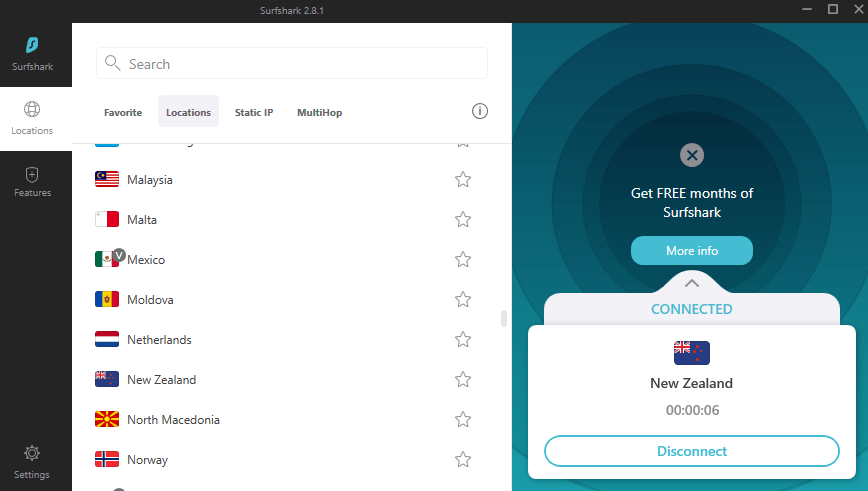
Task: Expand the connection panel chevron
Action: tap(691, 283)
